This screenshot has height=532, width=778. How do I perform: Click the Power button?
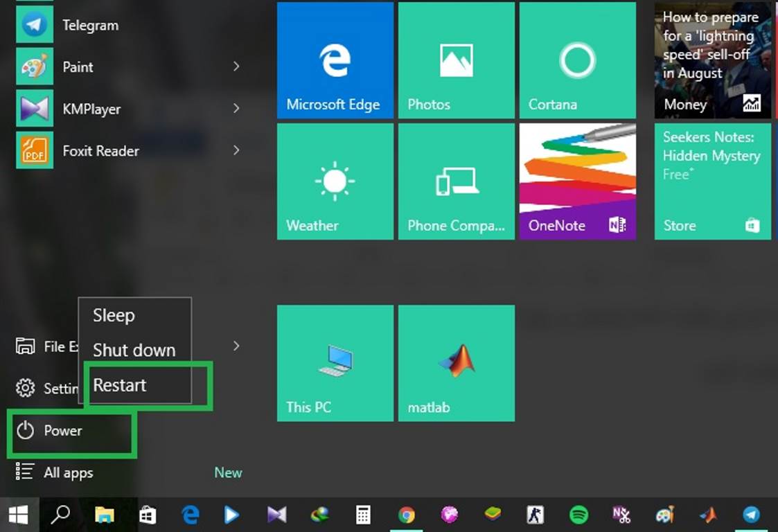(x=62, y=431)
